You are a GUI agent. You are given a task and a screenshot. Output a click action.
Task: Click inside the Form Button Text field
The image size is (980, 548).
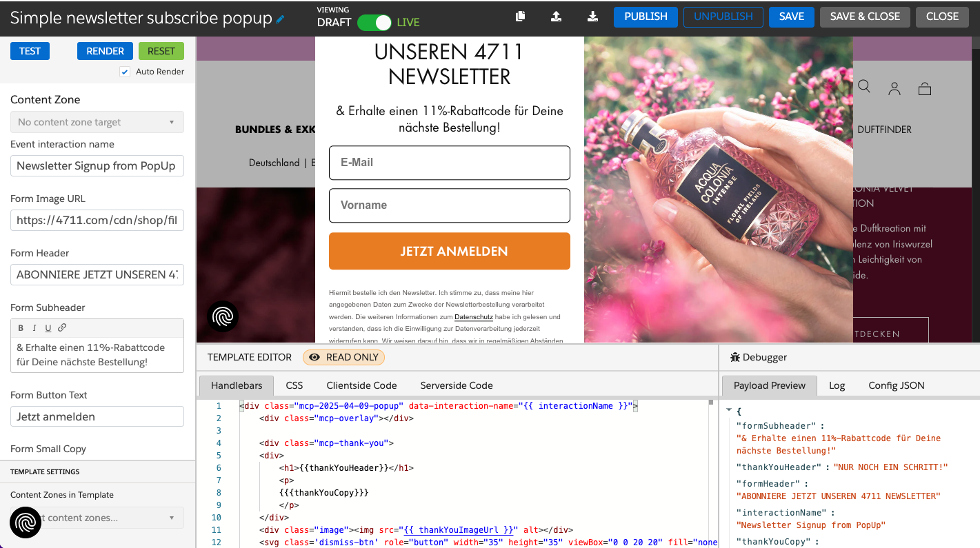[97, 416]
